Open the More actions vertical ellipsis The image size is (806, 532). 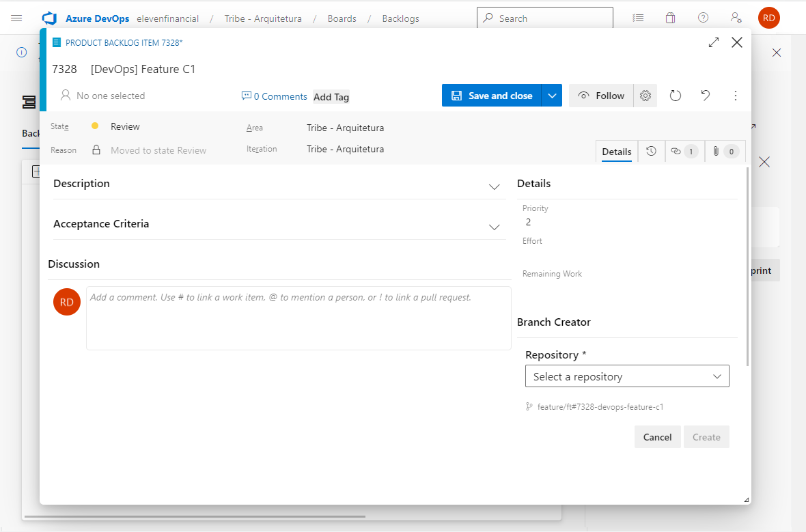736,96
